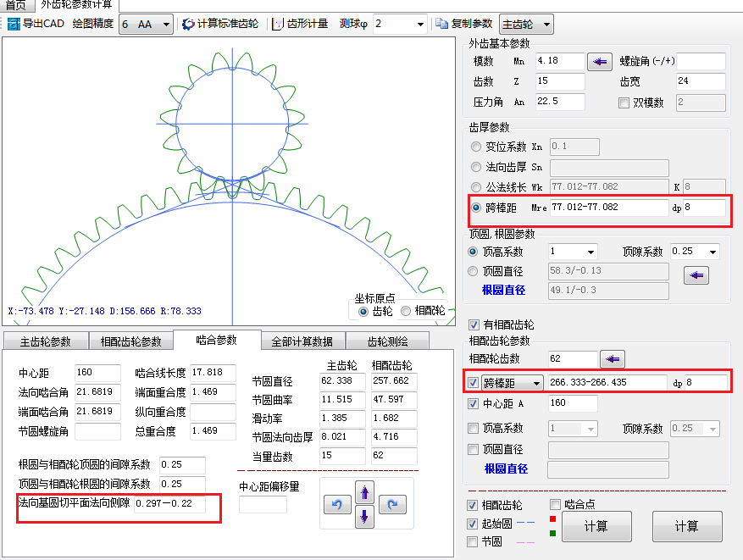
Task: Toggle the 啮合点 checkbox
Action: 555,504
